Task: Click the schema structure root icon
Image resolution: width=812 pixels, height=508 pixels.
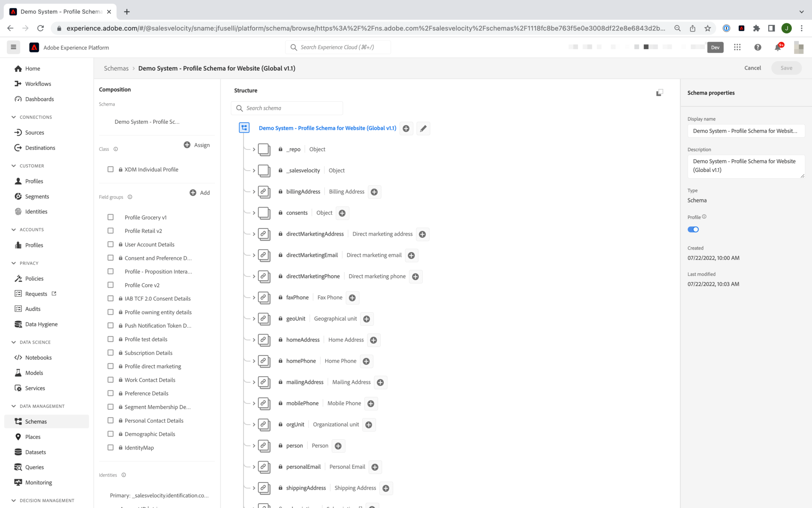Action: [x=244, y=128]
